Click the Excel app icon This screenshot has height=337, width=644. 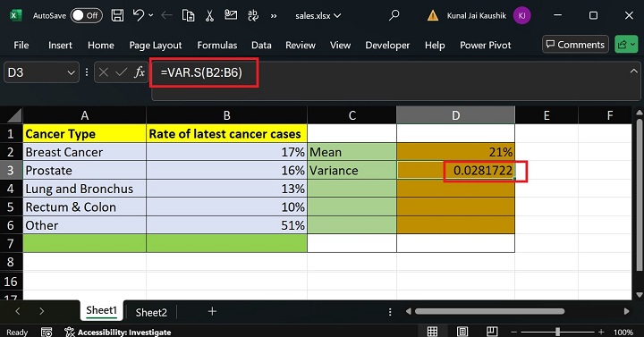(15, 15)
